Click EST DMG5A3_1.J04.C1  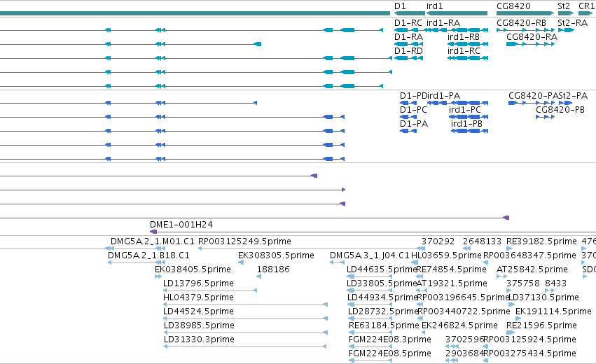[x=370, y=255]
